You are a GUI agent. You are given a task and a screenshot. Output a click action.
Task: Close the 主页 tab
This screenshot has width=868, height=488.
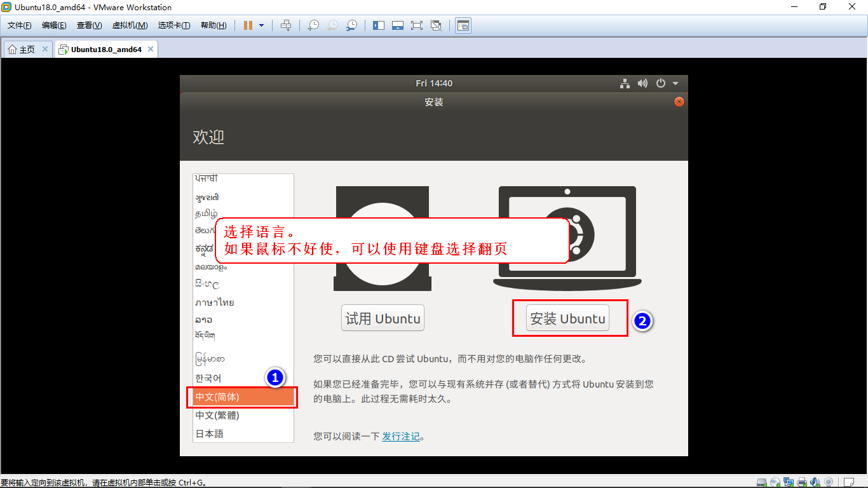pyautogui.click(x=45, y=49)
